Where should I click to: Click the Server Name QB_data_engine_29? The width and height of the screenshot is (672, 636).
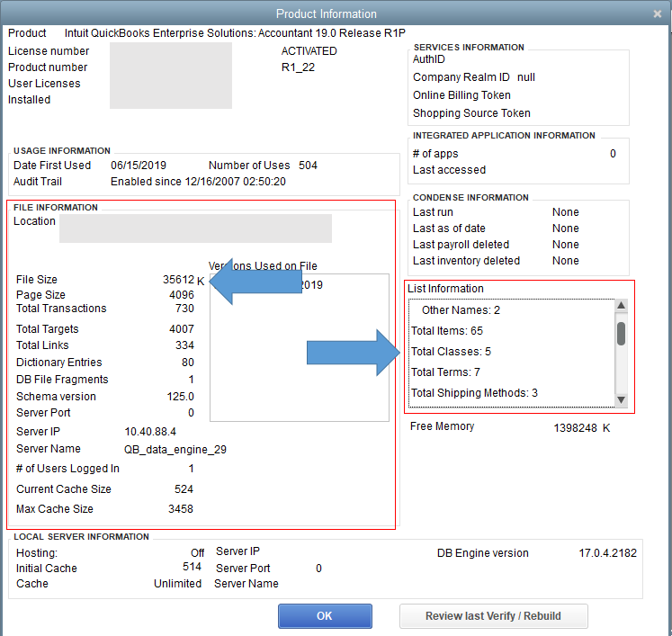point(175,450)
